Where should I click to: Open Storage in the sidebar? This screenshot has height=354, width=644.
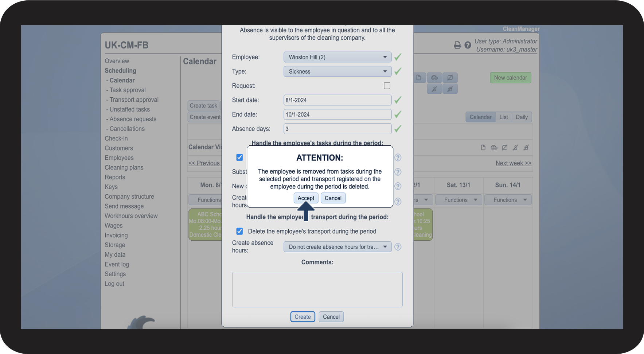[115, 245]
